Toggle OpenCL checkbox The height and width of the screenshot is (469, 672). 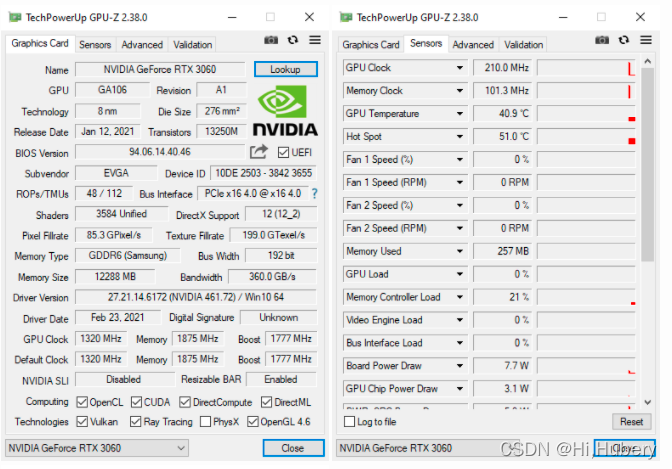pyautogui.click(x=82, y=402)
